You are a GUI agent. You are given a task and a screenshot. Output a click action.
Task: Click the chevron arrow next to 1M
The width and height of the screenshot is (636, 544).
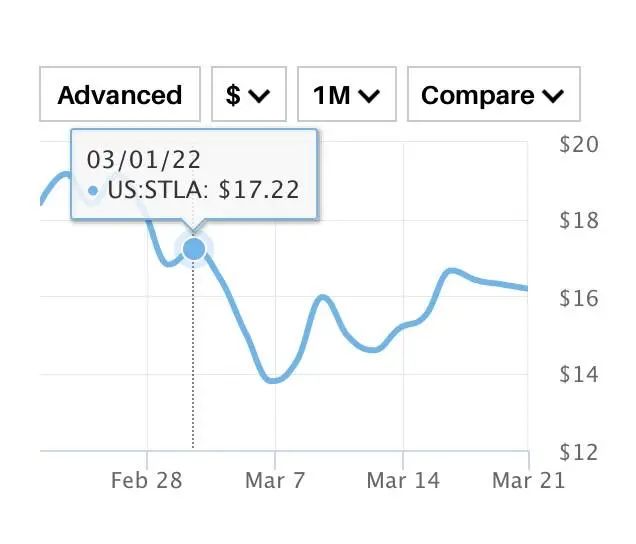(368, 96)
